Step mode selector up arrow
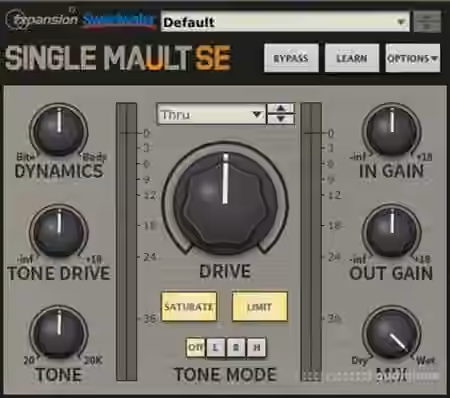Image resolution: width=450 pixels, height=398 pixels. click(281, 108)
